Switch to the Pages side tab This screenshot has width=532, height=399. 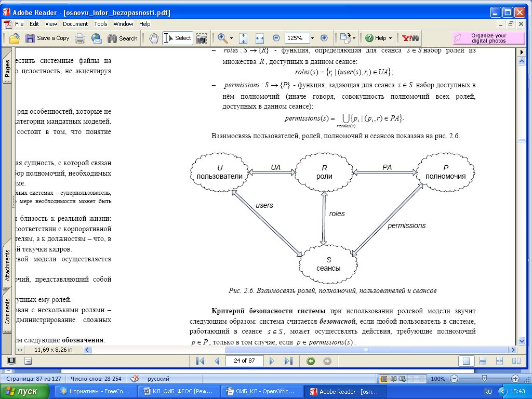tap(7, 69)
